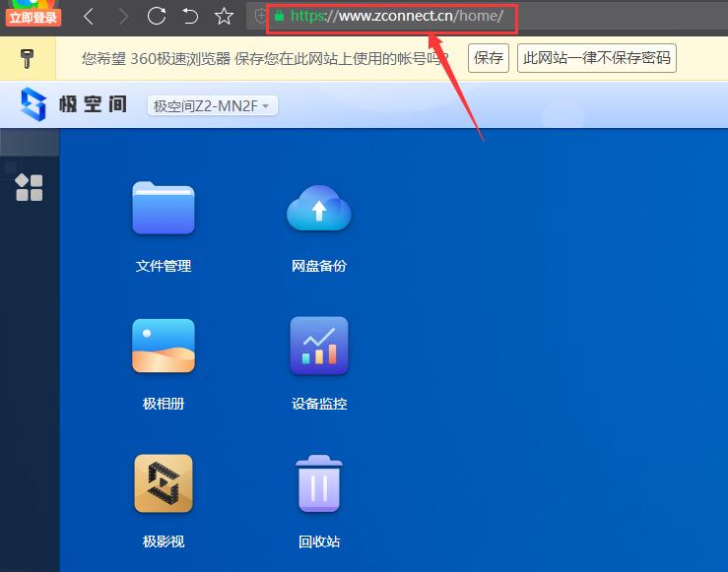Click the browser forward arrow
Screen dimensions: 728x572
(123, 17)
